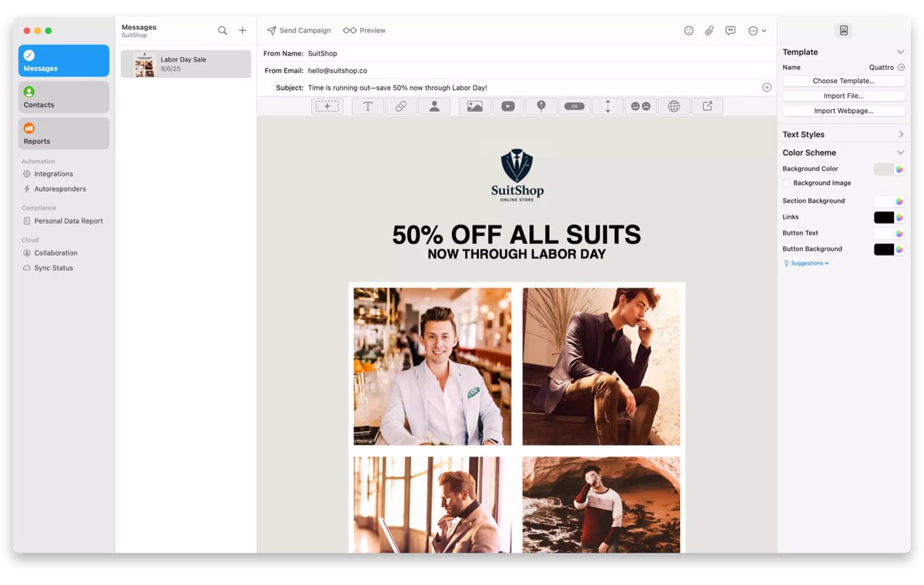Select the Text block tool

(x=367, y=105)
